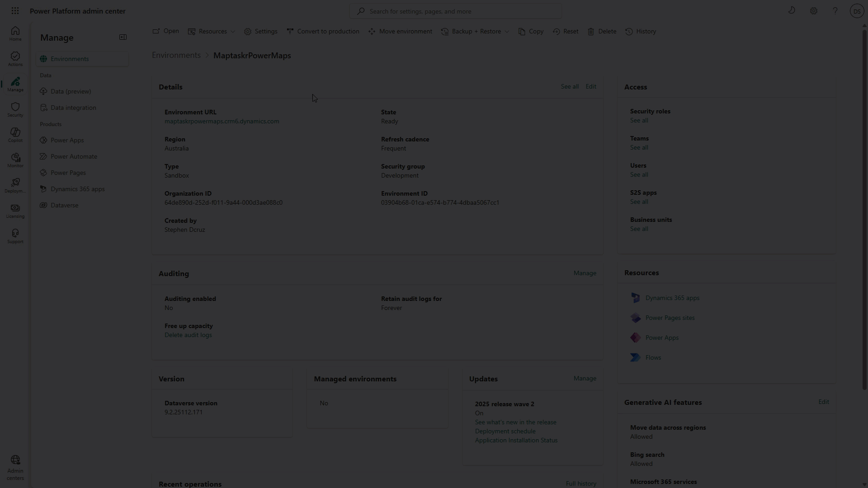
Task: Click the Copy button in the toolbar
Action: coord(530,31)
